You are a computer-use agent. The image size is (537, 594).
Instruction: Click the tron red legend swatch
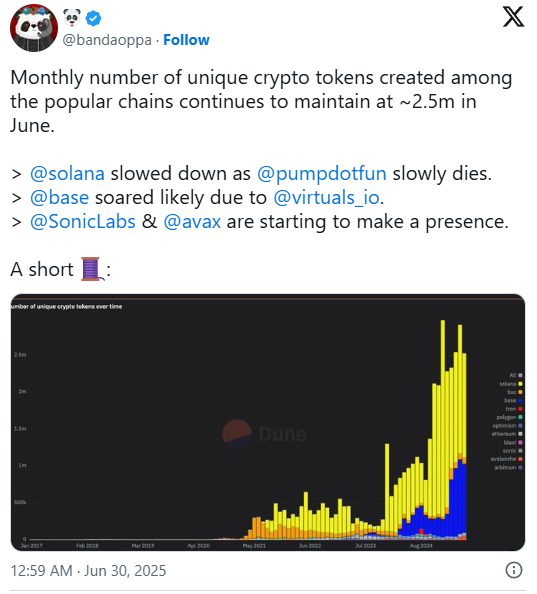point(520,409)
